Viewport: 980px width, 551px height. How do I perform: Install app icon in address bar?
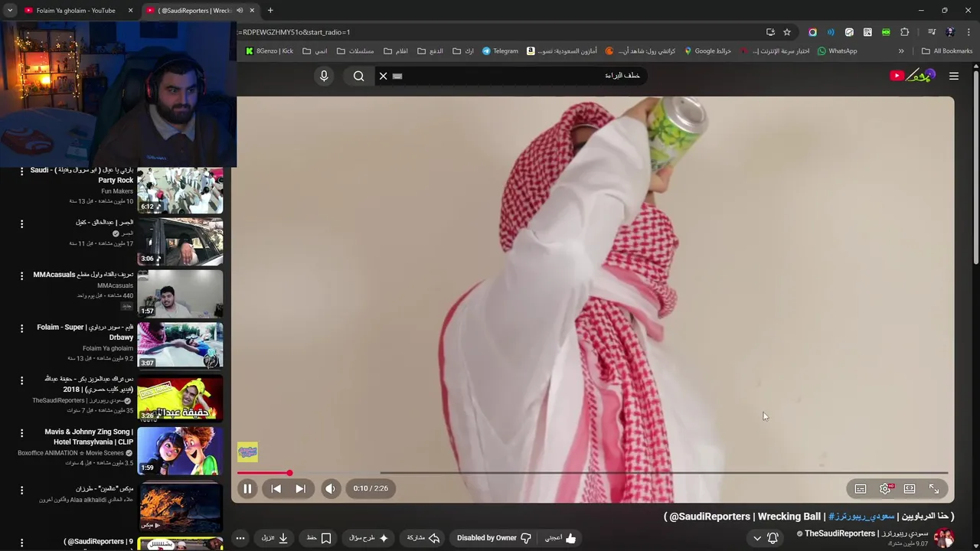[x=770, y=32]
